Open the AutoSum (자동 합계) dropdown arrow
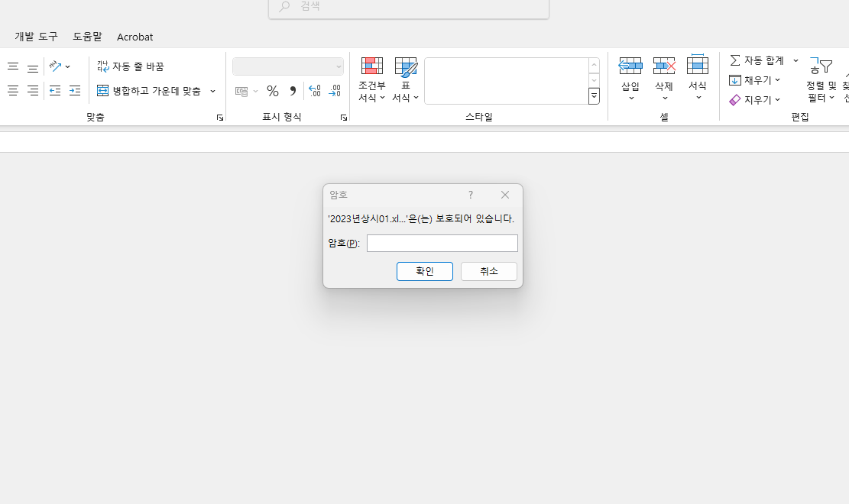Image resolution: width=849 pixels, height=504 pixels. click(x=796, y=60)
